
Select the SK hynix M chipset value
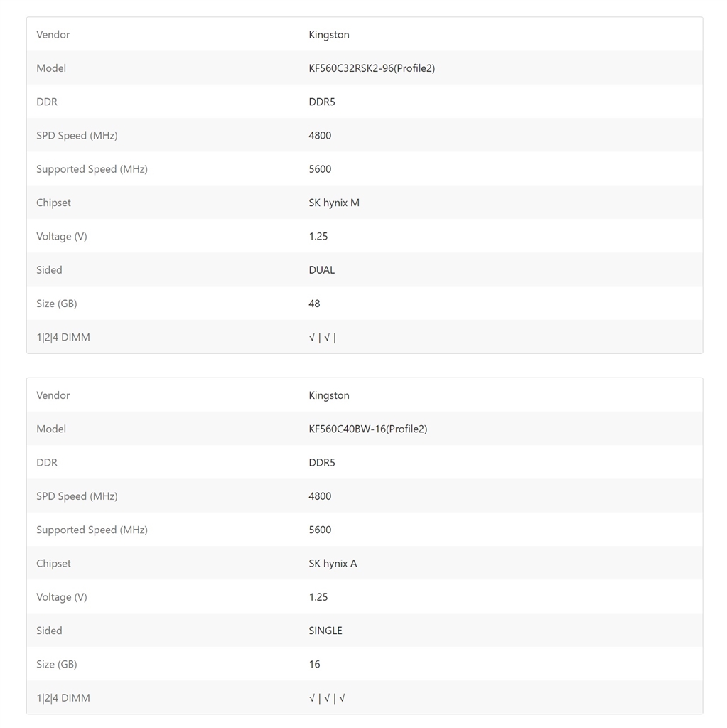tap(334, 203)
